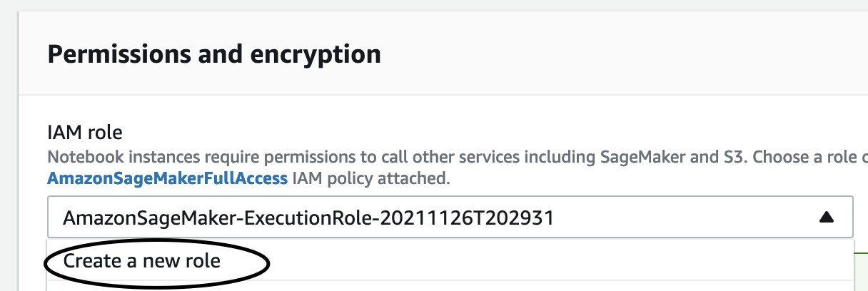Click the IAM policy attached text
This screenshot has width=868, height=291.
[x=371, y=178]
